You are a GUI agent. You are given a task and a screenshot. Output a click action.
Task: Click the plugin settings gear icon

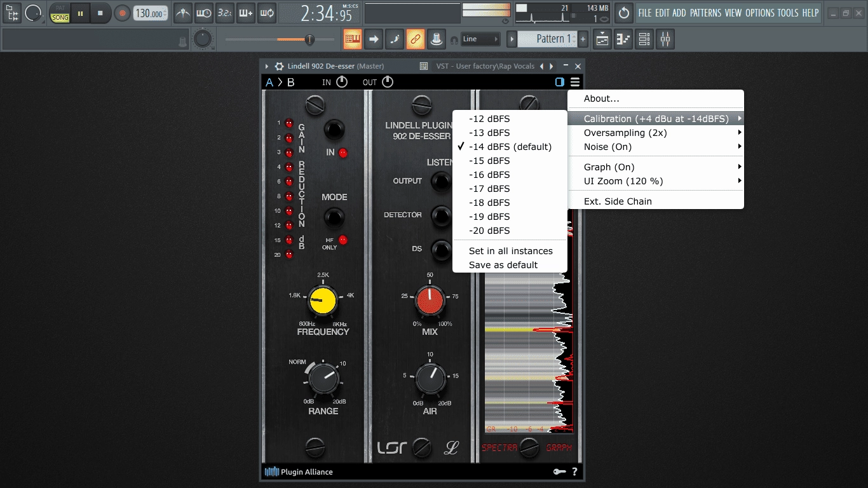pyautogui.click(x=279, y=66)
